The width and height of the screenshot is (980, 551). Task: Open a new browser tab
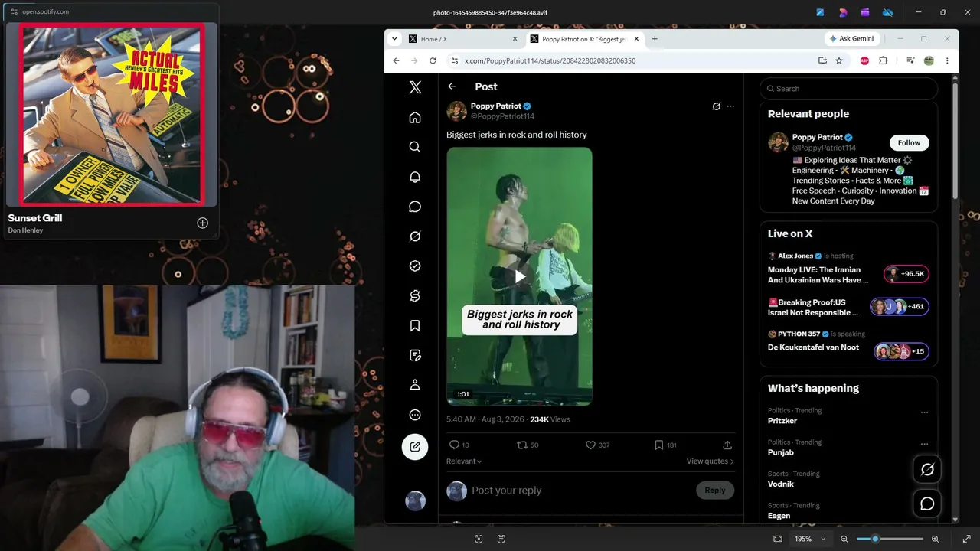click(655, 39)
